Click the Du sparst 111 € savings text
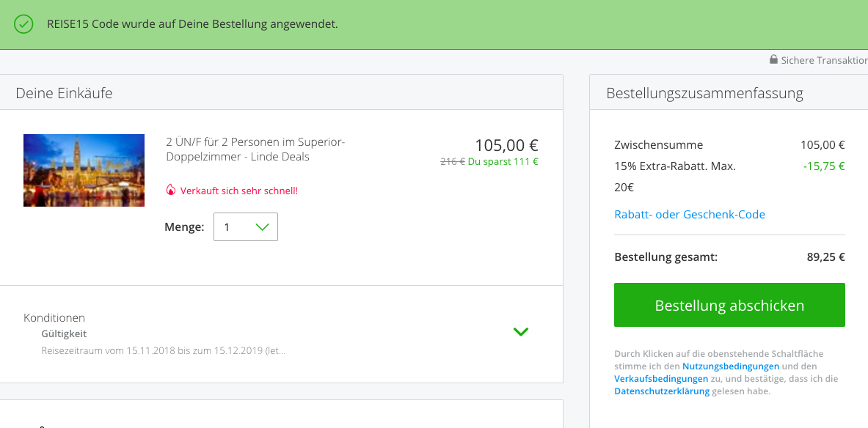Viewport: 868px width, 428px height. coord(503,161)
